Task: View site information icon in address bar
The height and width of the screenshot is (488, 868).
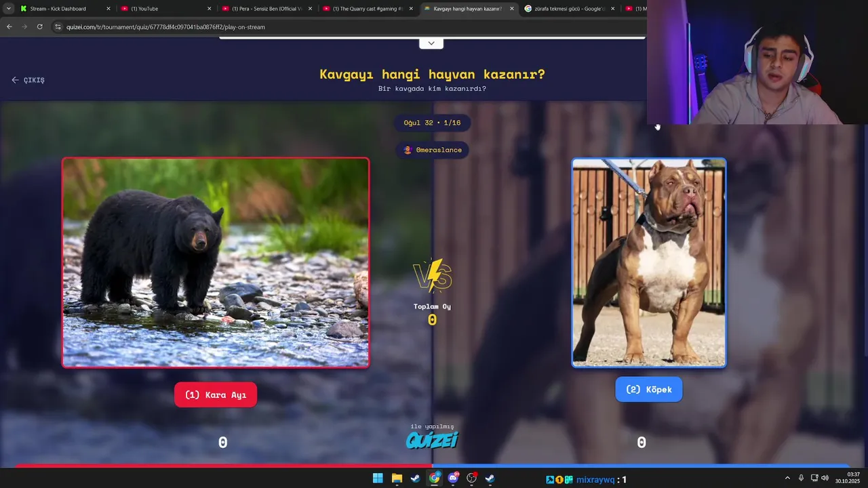Action: click(58, 26)
